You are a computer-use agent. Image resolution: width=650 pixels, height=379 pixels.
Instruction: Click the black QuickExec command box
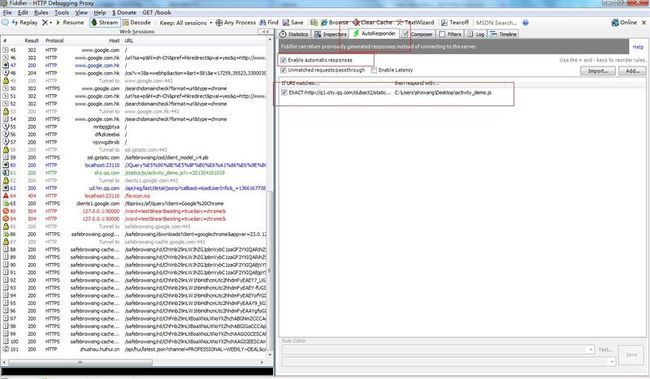[137, 371]
